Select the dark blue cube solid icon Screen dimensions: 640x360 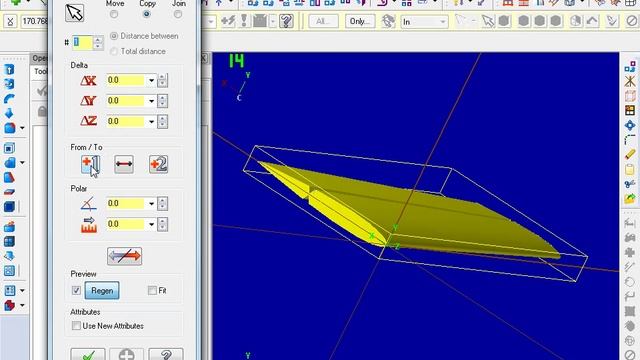tap(9, 206)
